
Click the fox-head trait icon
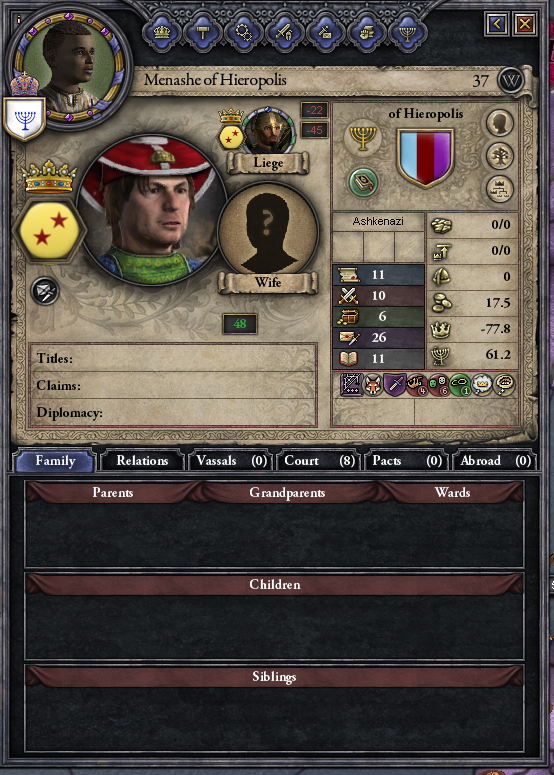(x=373, y=385)
